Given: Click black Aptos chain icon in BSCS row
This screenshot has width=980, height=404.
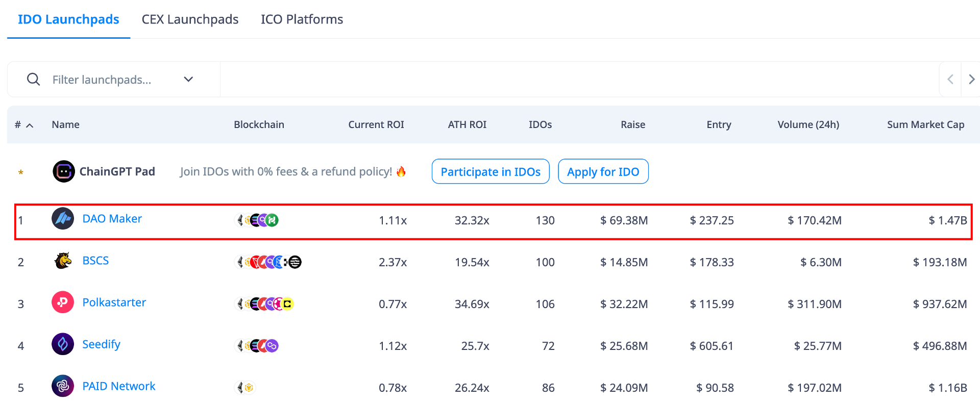Looking at the screenshot, I should [295, 262].
